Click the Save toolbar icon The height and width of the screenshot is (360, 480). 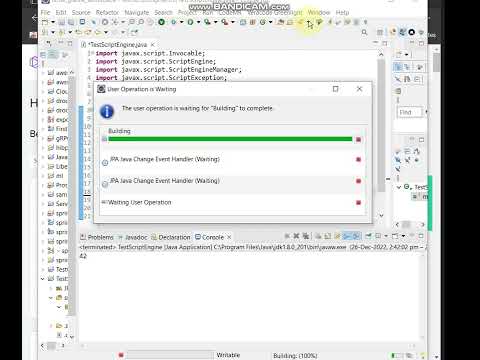click(x=62, y=22)
